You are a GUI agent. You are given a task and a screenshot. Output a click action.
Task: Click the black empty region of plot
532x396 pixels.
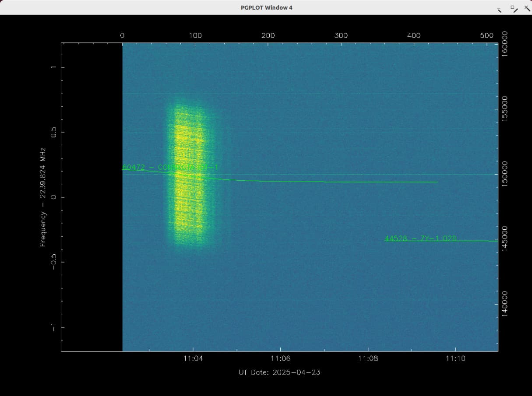click(x=91, y=197)
